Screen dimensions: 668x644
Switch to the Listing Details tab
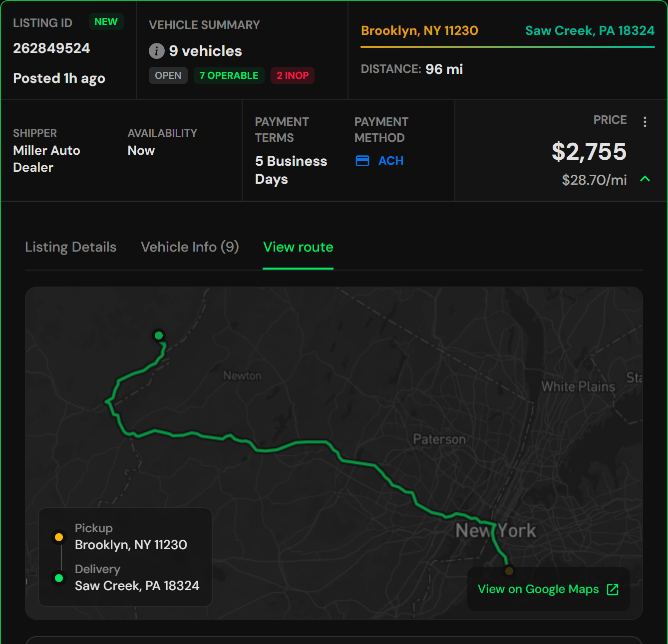pos(70,247)
